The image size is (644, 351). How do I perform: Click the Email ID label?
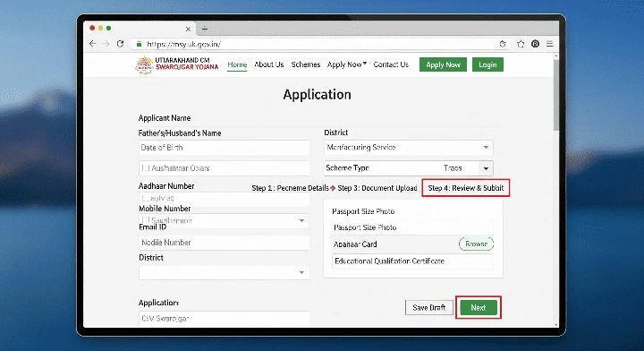(x=152, y=227)
